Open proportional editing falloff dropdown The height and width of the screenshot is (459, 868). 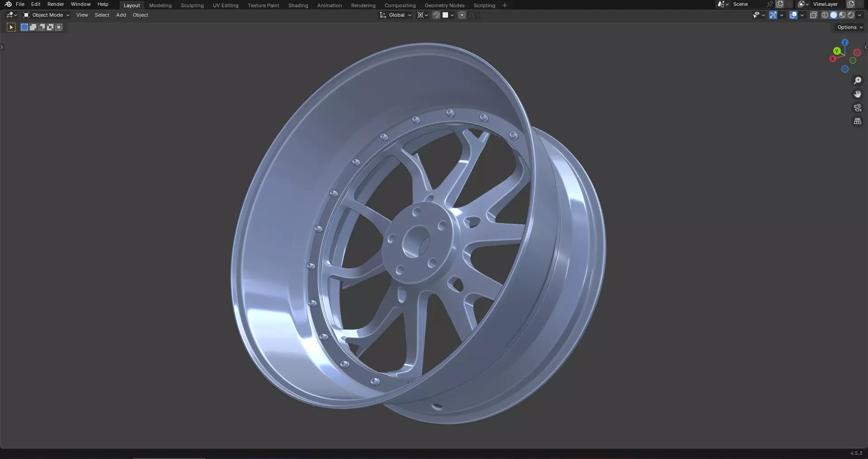click(474, 15)
